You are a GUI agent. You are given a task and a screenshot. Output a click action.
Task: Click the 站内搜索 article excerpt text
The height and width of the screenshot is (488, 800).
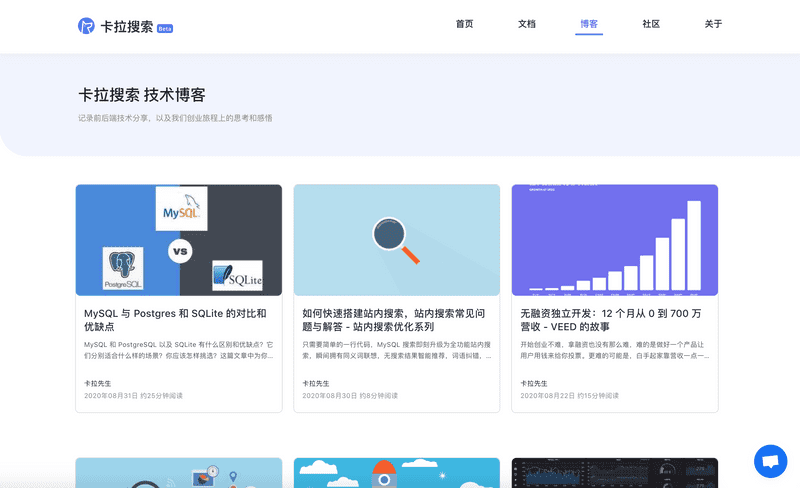click(396, 350)
